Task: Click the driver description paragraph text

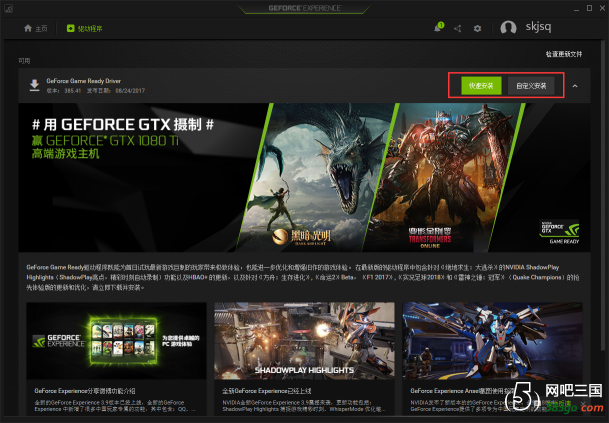Action: [x=303, y=277]
